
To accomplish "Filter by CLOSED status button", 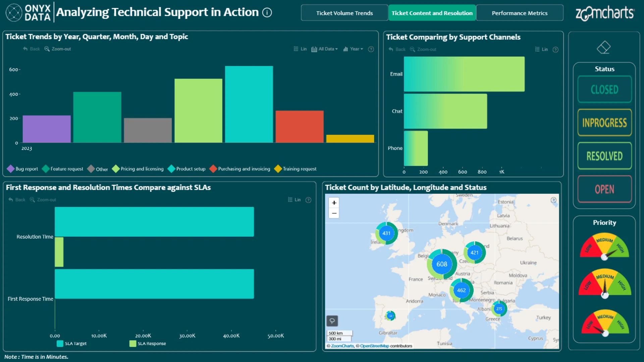I will [x=604, y=89].
